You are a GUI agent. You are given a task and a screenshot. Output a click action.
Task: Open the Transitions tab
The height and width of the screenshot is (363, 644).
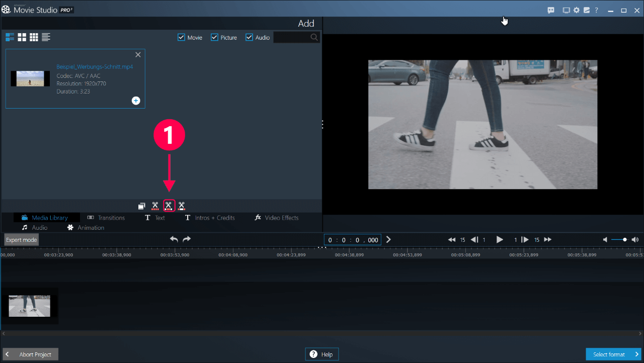tap(106, 218)
